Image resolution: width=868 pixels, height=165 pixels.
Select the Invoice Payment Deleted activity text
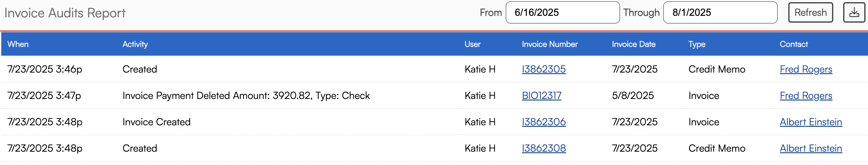coord(246,96)
